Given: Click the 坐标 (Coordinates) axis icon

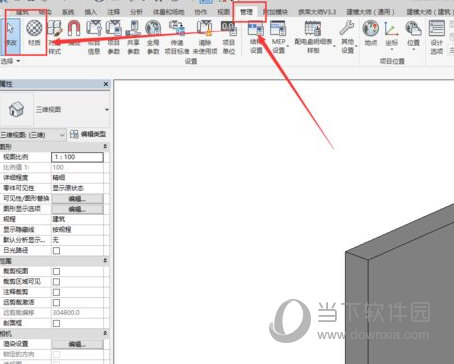Looking at the screenshot, I should (391, 28).
